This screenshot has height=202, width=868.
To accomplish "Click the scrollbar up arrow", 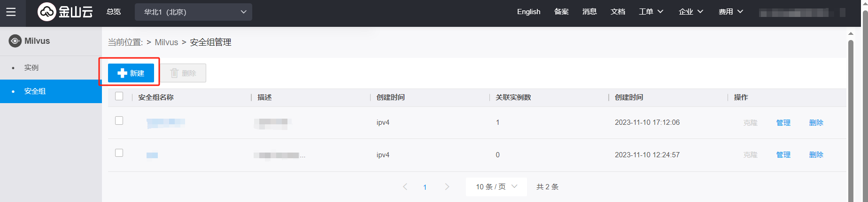I will tap(851, 33).
